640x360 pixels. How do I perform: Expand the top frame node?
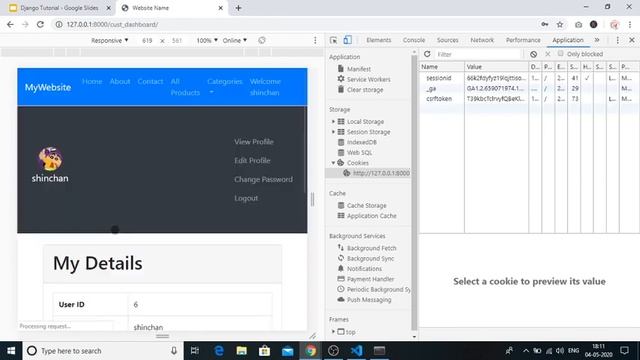click(x=333, y=331)
